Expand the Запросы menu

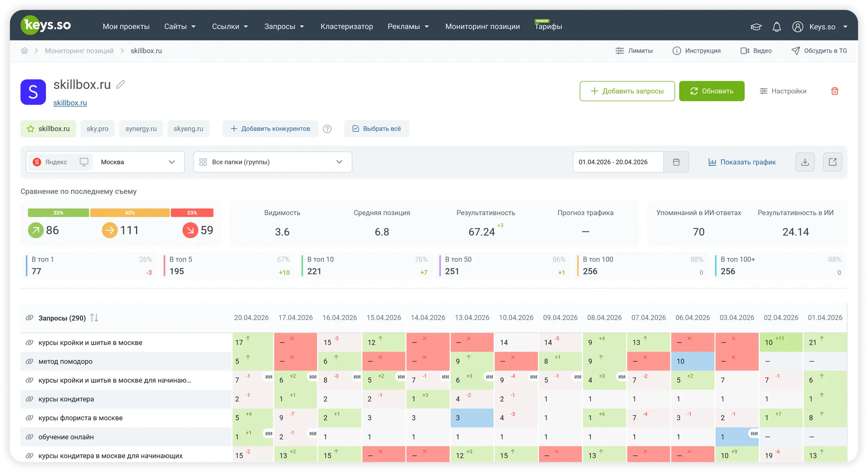point(284,26)
